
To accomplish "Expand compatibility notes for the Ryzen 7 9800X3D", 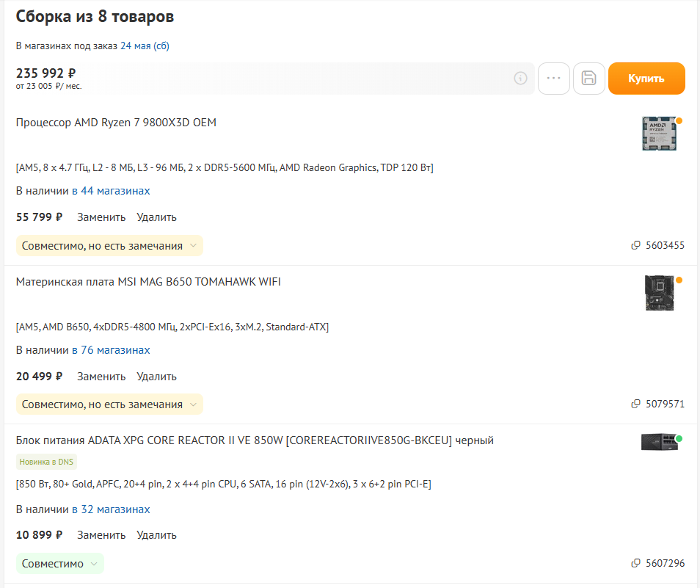I will pyautogui.click(x=109, y=246).
